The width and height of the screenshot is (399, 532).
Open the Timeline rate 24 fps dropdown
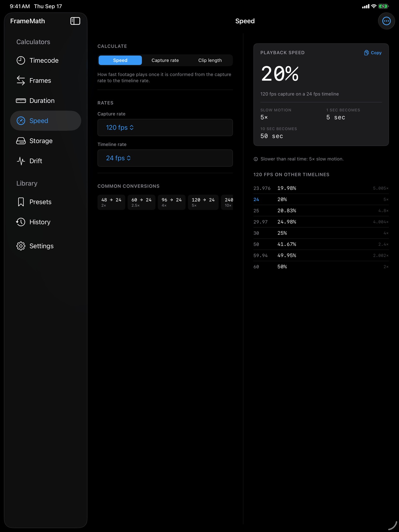click(x=165, y=158)
